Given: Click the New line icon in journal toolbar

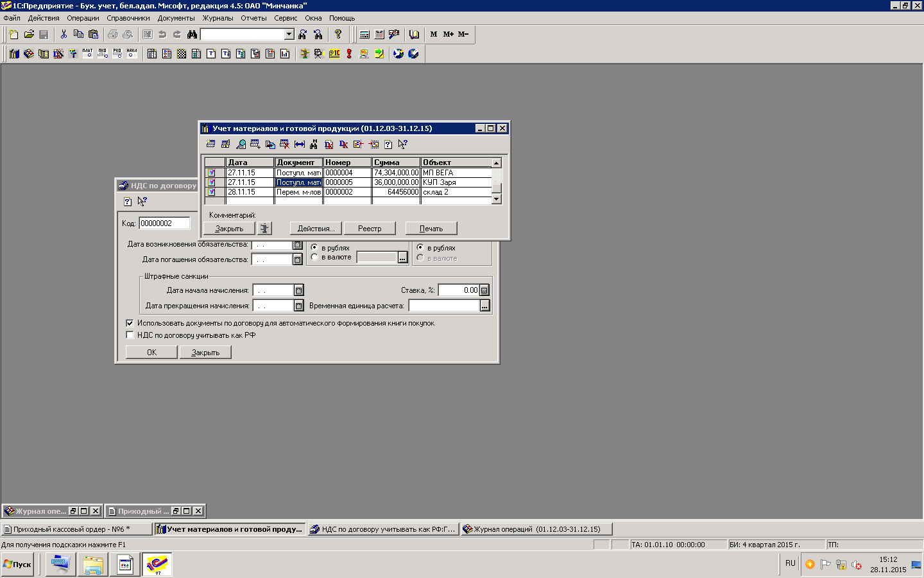Looking at the screenshot, I should (210, 144).
